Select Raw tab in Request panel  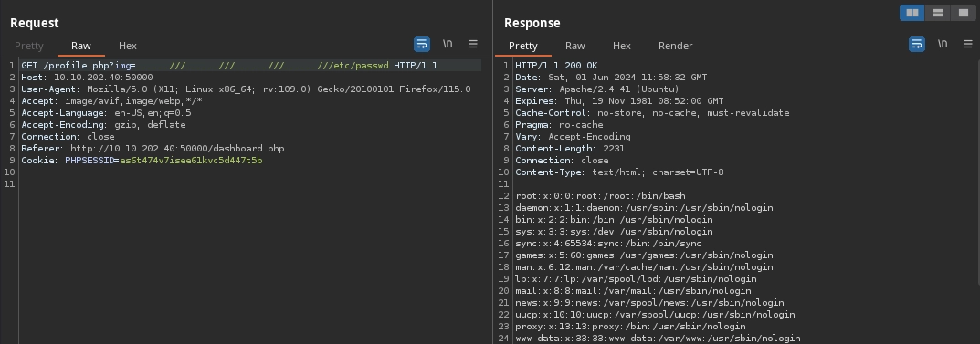80,46
